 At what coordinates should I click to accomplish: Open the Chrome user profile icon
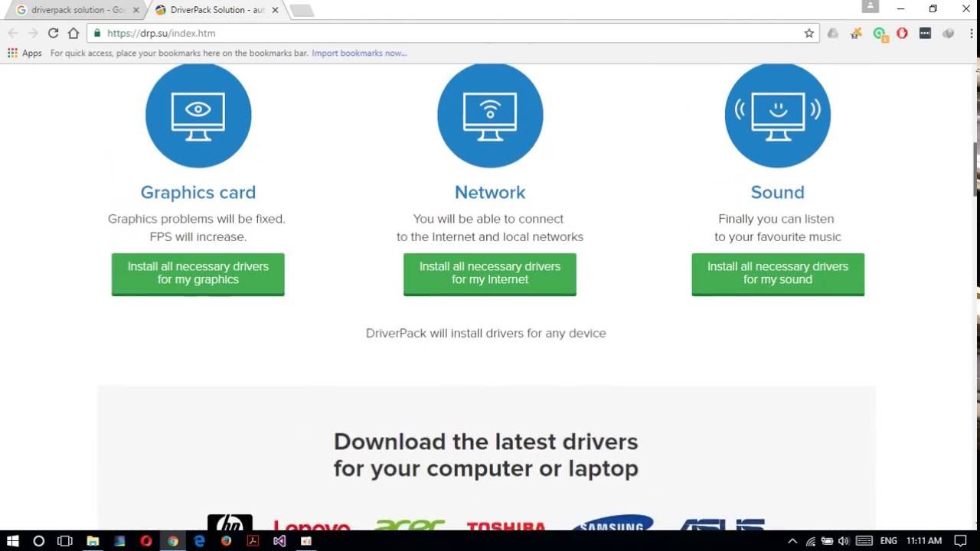click(870, 6)
